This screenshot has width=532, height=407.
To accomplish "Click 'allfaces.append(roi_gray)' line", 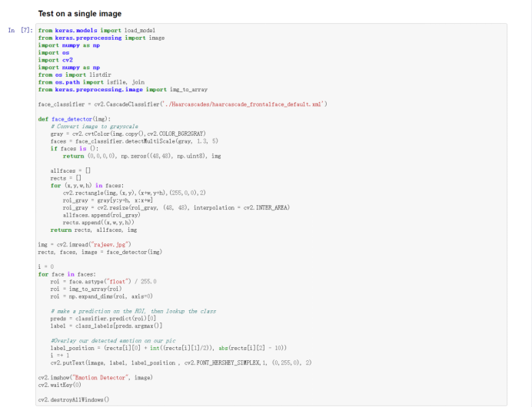I will [x=101, y=215].
